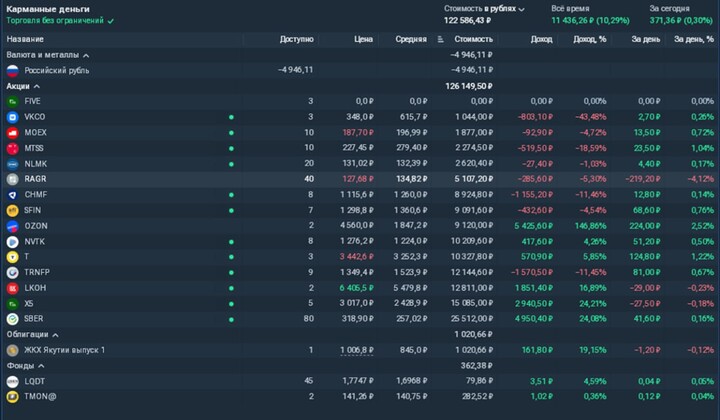Click the ЖКХ Якутии bond icon
The height and width of the screenshot is (420, 720).
click(x=12, y=350)
